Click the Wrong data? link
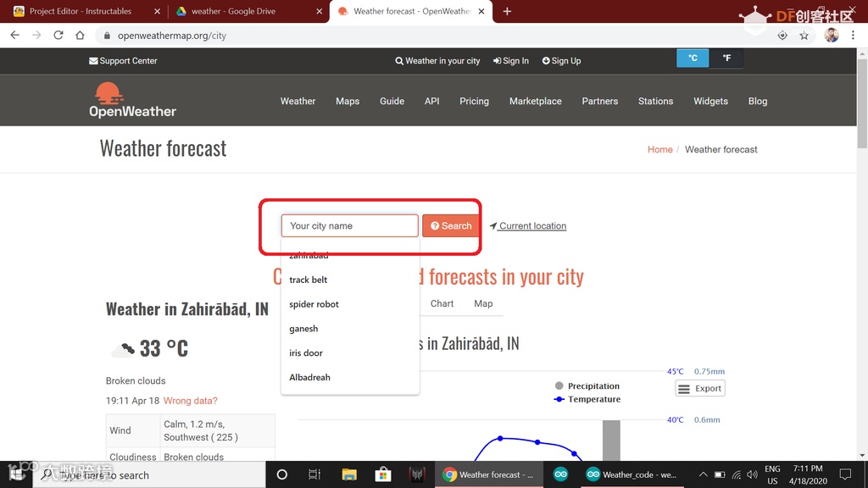The image size is (868, 488). point(191,401)
